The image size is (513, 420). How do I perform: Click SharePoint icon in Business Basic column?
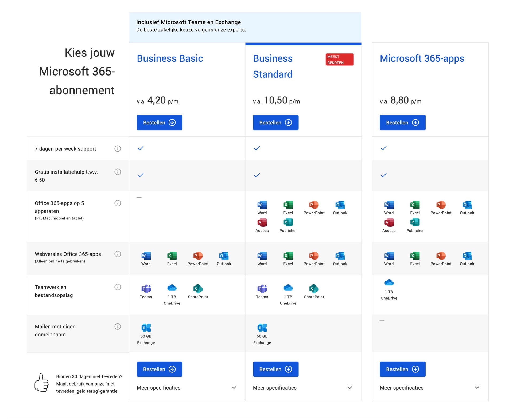(198, 288)
